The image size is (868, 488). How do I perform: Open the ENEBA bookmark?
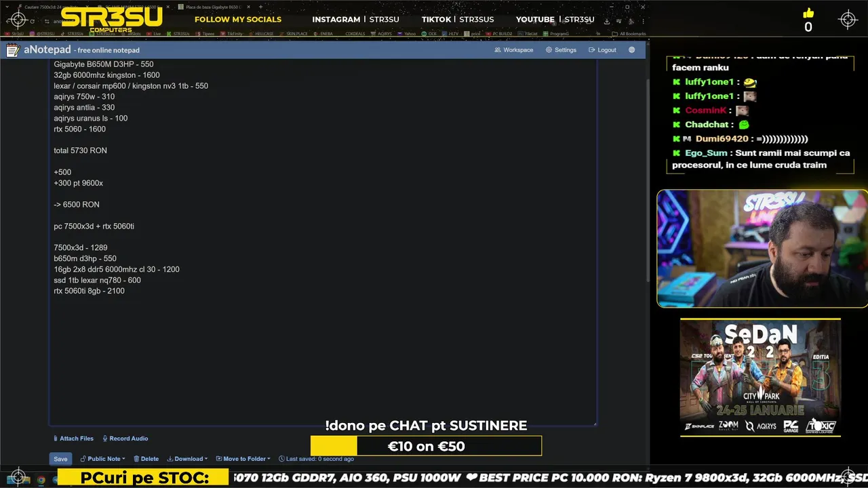325,33
